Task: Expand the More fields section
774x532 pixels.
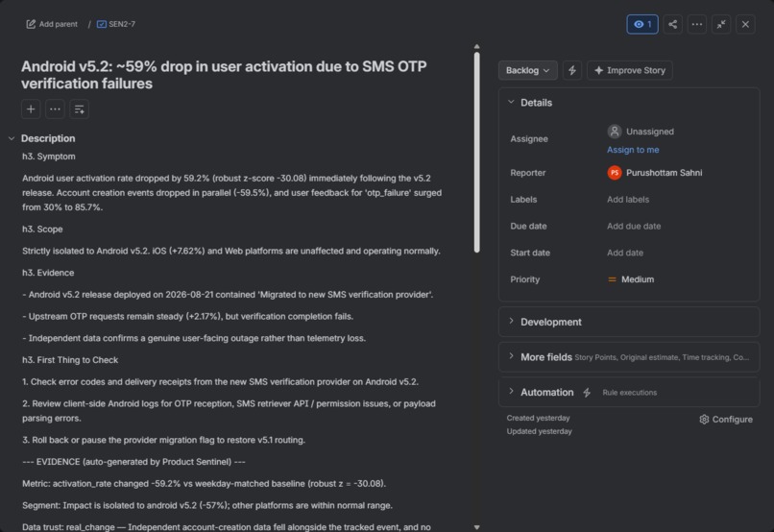Action: (629, 357)
